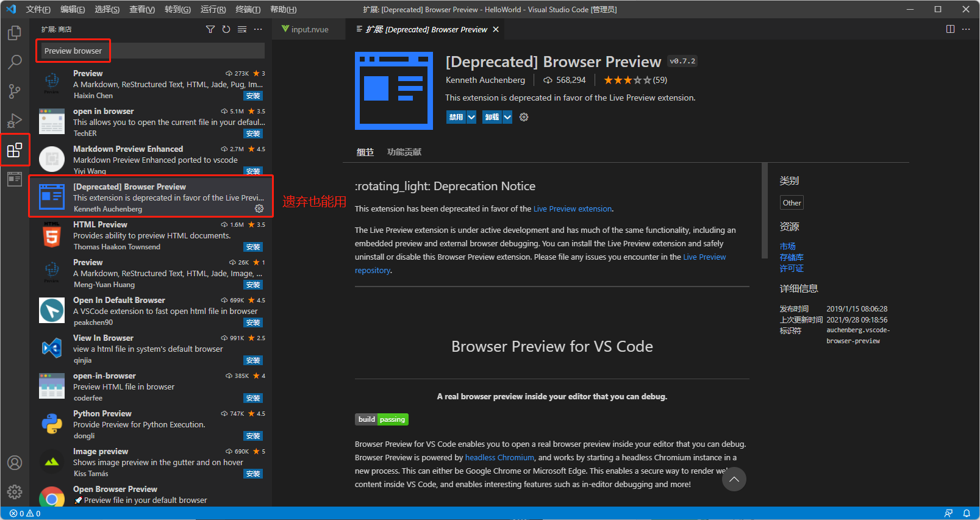Click publisher Kenneth Auchenberg name
This screenshot has height=520, width=980.
click(485, 80)
